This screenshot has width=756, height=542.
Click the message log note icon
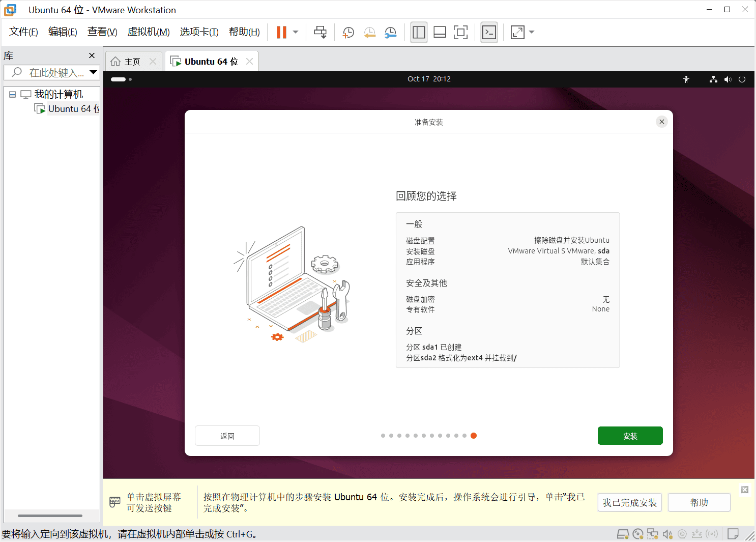pyautogui.click(x=733, y=534)
